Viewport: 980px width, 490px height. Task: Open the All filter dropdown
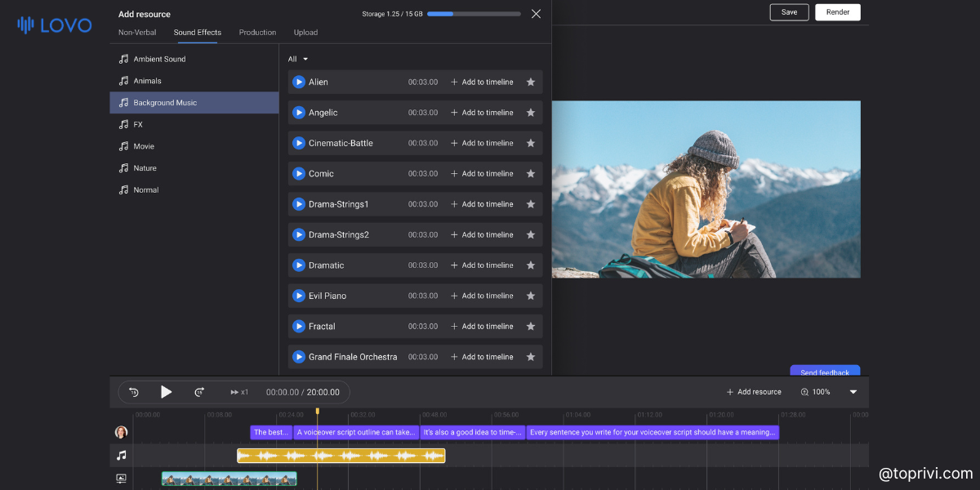(x=298, y=59)
